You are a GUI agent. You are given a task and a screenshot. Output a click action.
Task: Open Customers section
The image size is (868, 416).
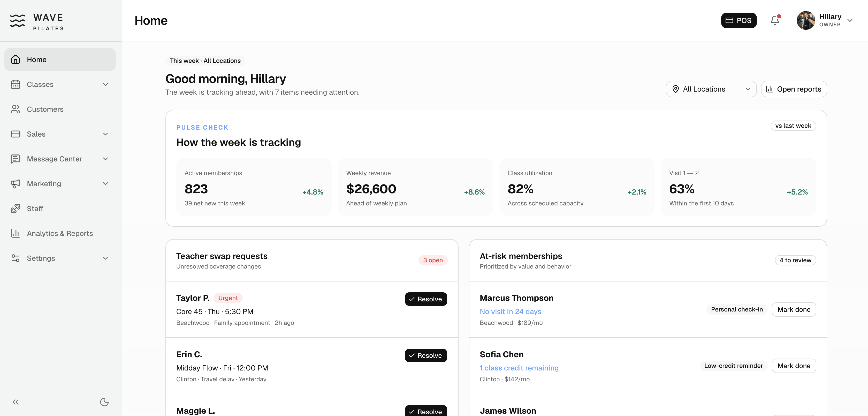click(x=60, y=109)
